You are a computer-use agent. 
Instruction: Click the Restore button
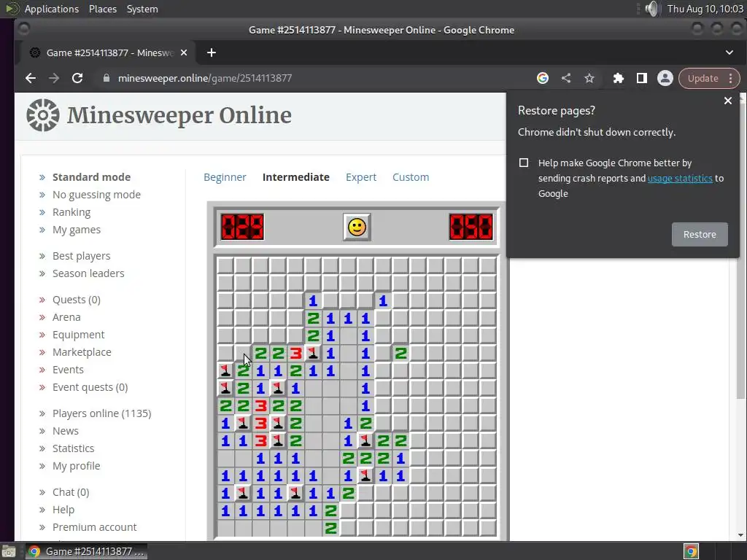coord(700,234)
